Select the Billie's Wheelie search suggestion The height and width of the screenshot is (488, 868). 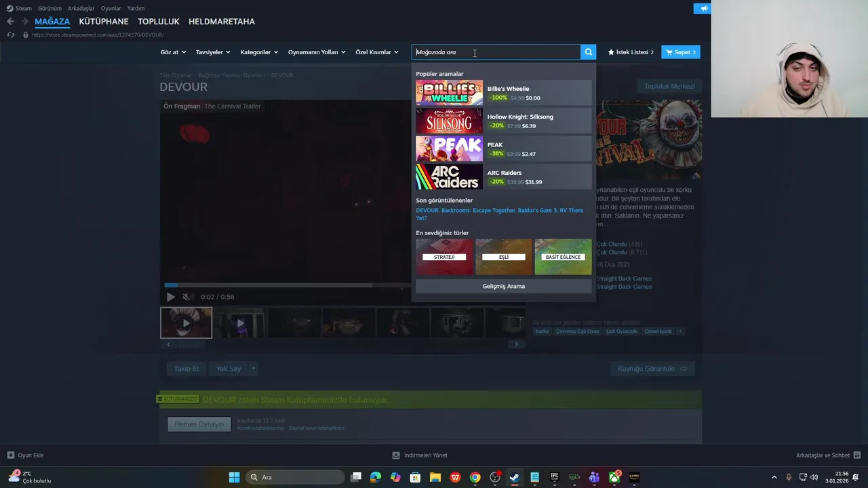coord(503,93)
